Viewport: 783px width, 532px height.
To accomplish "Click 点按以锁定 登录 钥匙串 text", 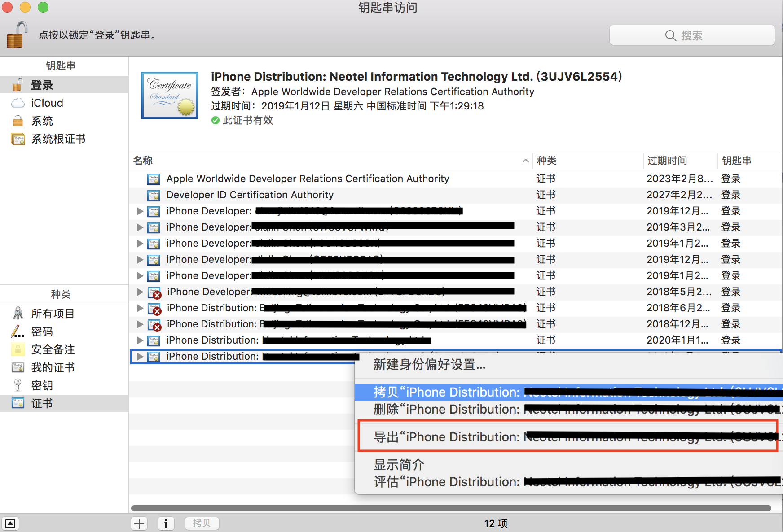I will 97,35.
